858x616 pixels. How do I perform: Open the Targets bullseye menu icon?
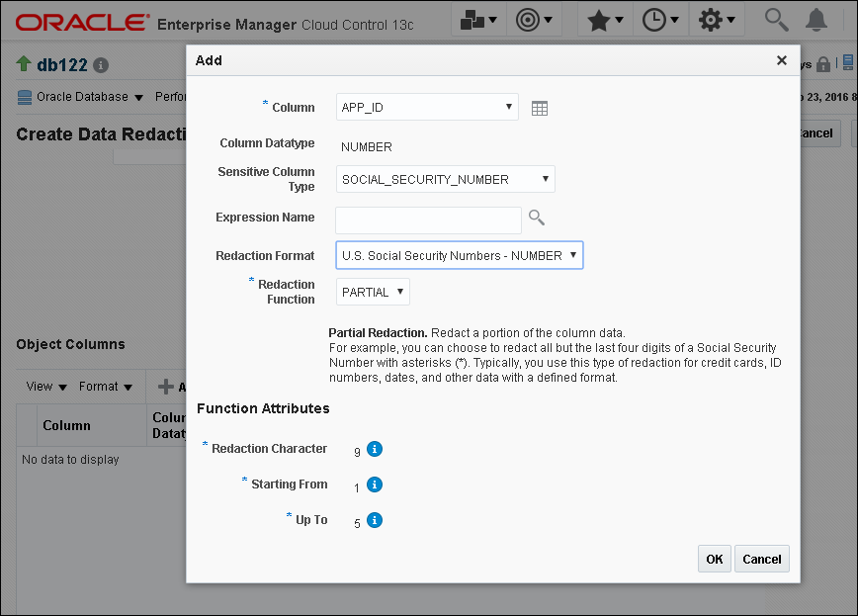point(534,20)
